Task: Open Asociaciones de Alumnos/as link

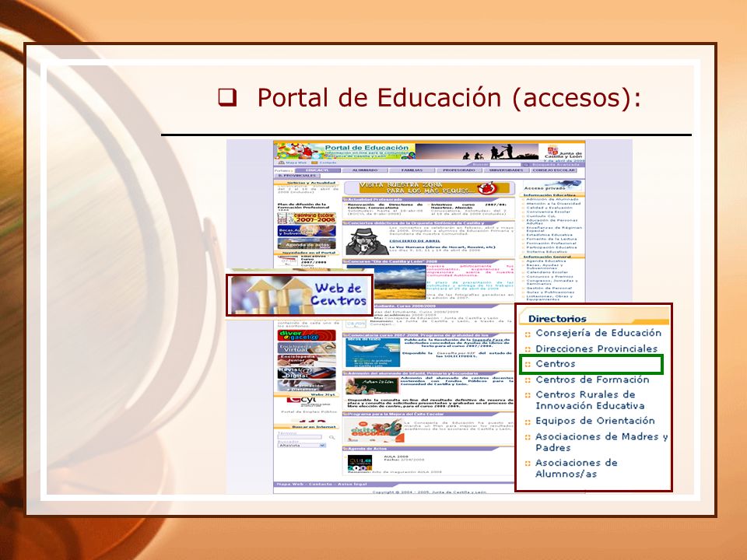Action: (576, 468)
